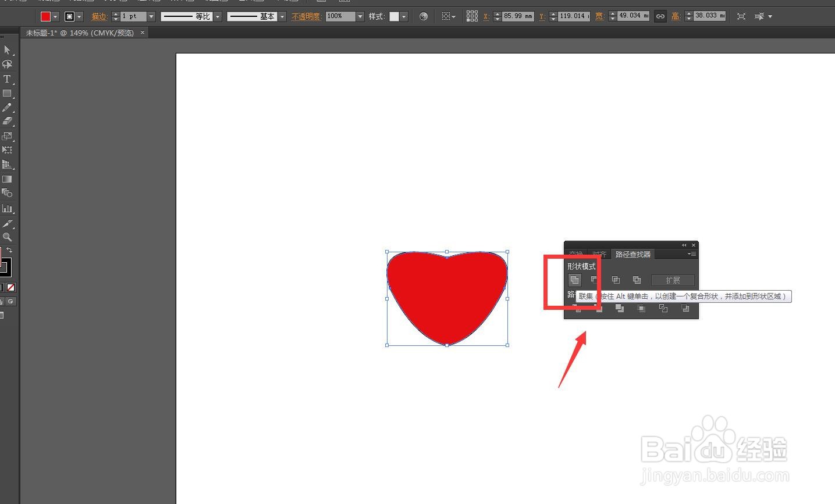Select the Rectangle tool
Viewport: 835px width, 504px height.
coord(7,93)
